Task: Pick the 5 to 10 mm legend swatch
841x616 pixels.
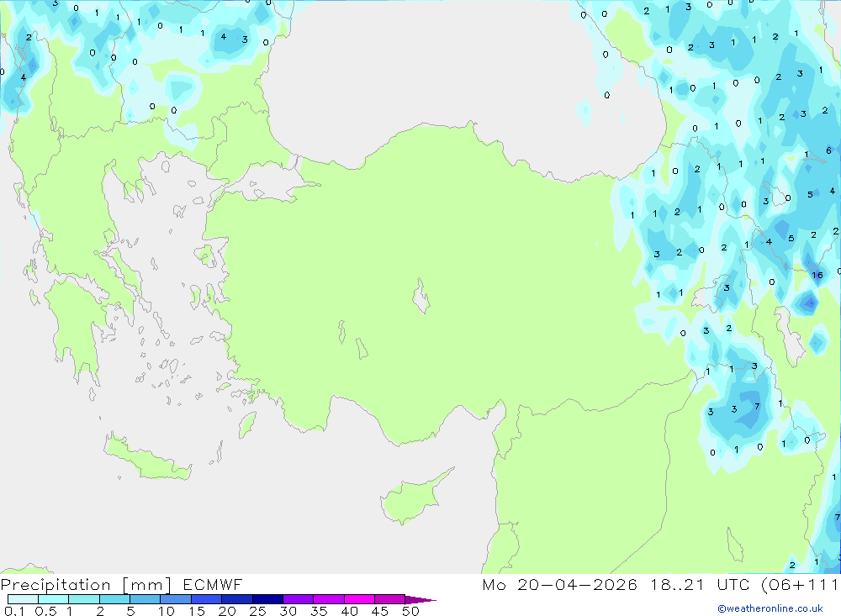Action: click(145, 599)
